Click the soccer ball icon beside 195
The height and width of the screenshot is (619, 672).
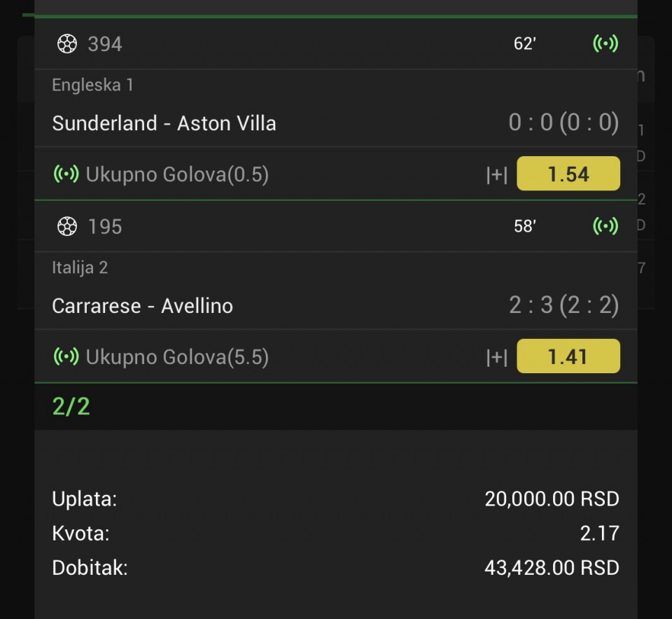(66, 226)
